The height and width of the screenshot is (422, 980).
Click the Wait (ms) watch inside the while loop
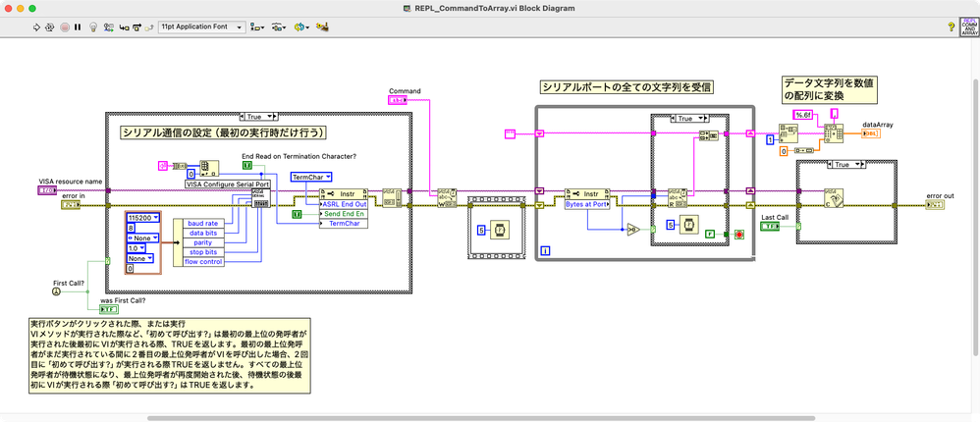(689, 225)
